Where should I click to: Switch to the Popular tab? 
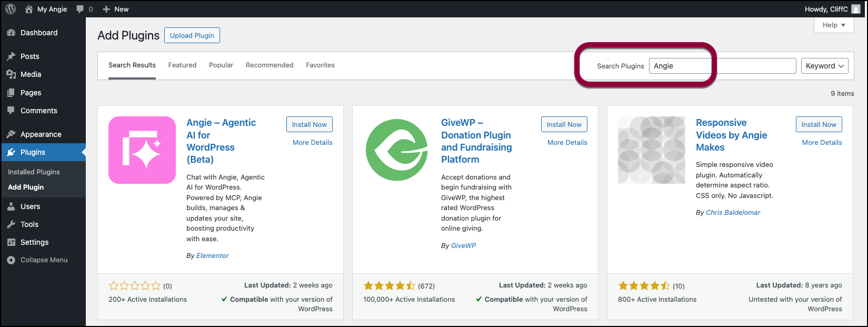coord(221,65)
